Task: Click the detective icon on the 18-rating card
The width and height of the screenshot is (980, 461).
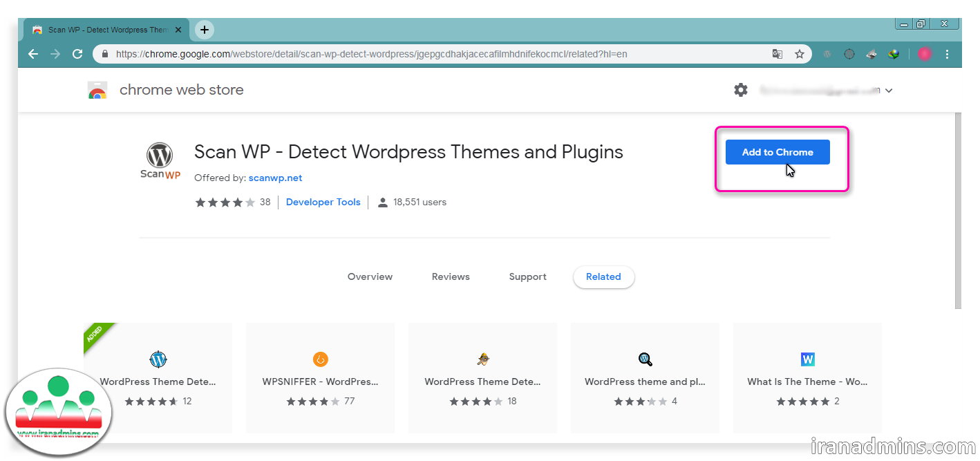Action: click(483, 359)
